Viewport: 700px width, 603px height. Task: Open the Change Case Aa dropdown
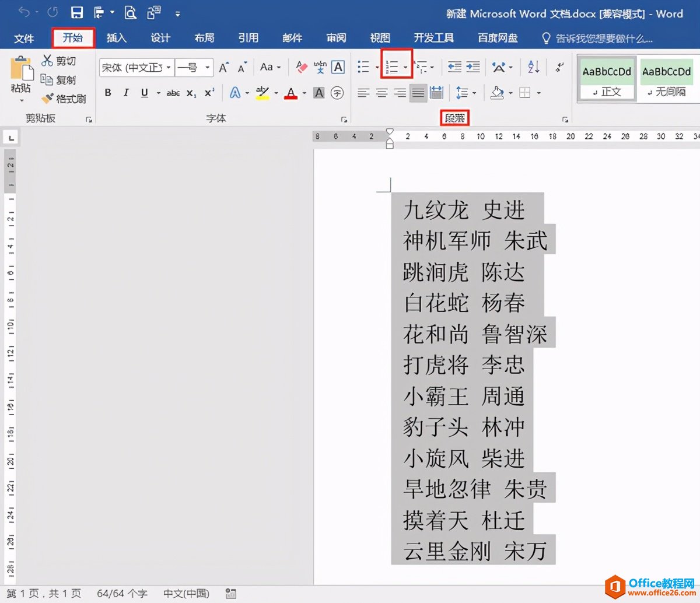pyautogui.click(x=270, y=68)
